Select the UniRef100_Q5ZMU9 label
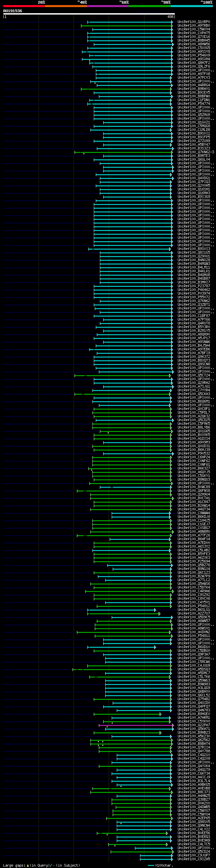This screenshot has height=868, width=216. click(x=194, y=115)
